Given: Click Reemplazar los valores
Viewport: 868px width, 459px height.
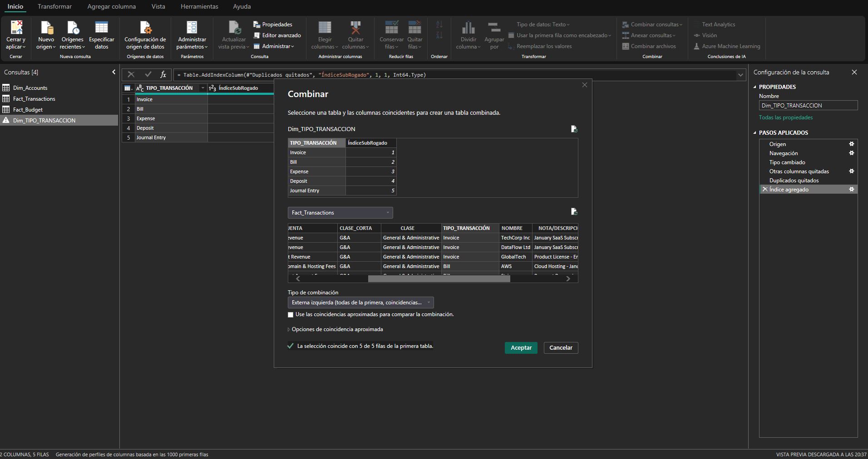Looking at the screenshot, I should [540, 46].
